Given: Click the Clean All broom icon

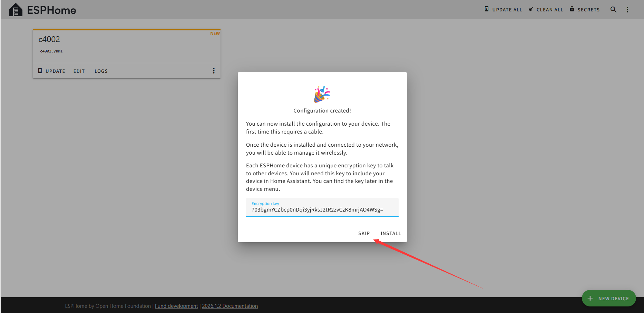Looking at the screenshot, I should coord(531,9).
